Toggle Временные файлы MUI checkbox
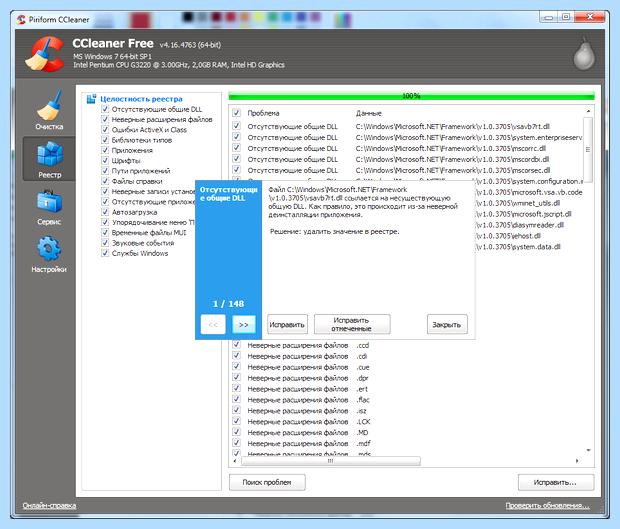 pos(105,232)
